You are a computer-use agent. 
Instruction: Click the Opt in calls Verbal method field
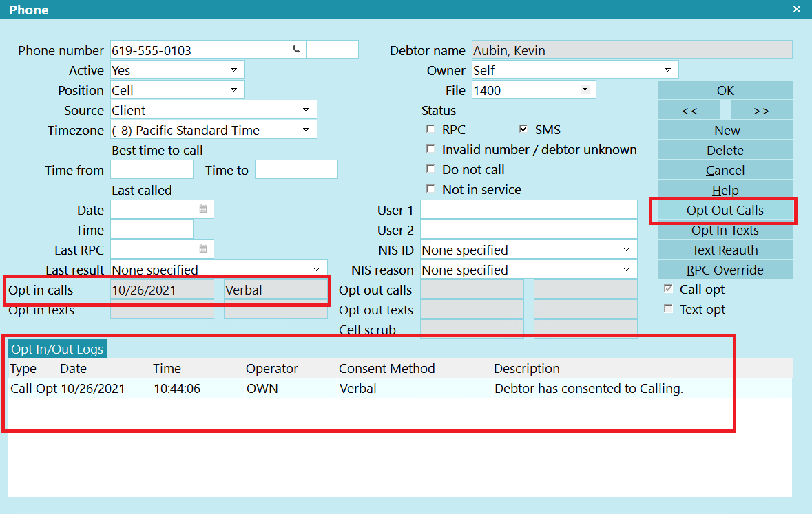[x=275, y=290]
